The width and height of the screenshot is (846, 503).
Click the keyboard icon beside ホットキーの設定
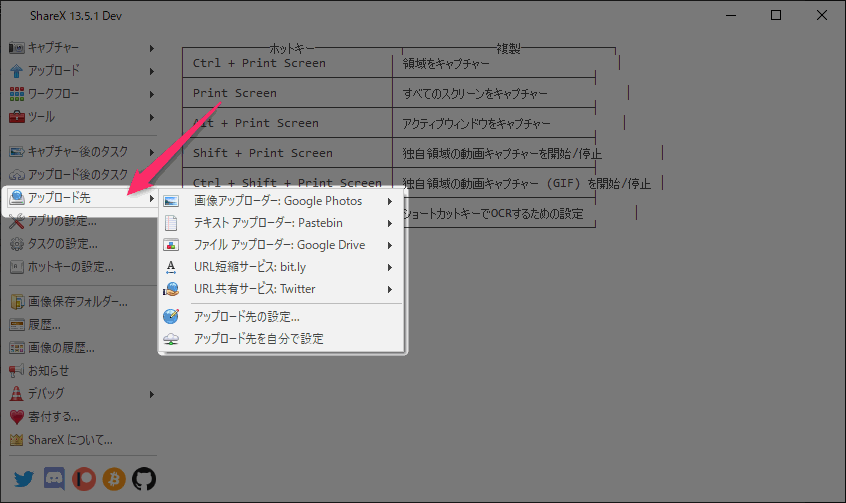click(x=17, y=267)
